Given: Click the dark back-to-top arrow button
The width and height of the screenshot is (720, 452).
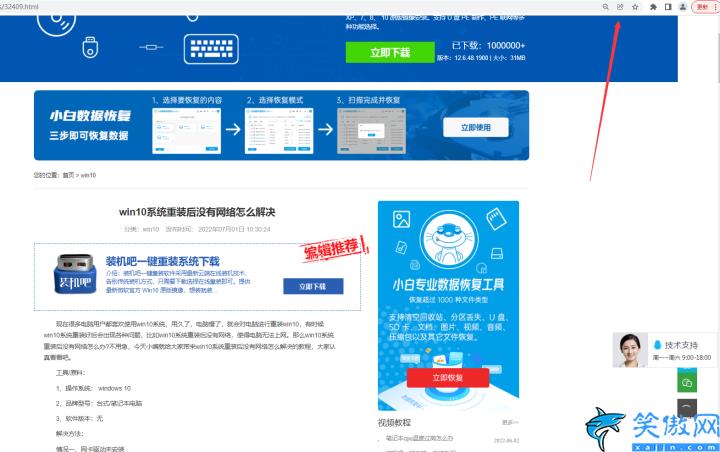Looking at the screenshot, I should 687,407.
